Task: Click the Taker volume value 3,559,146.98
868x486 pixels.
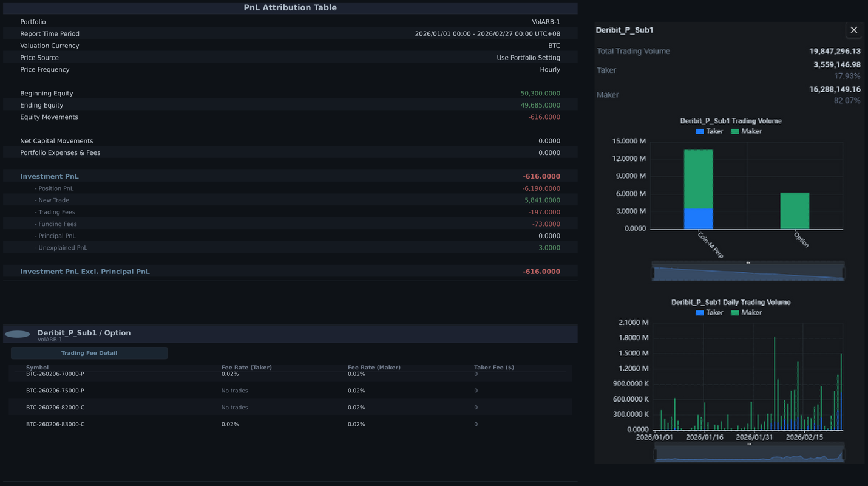Action: (x=837, y=65)
